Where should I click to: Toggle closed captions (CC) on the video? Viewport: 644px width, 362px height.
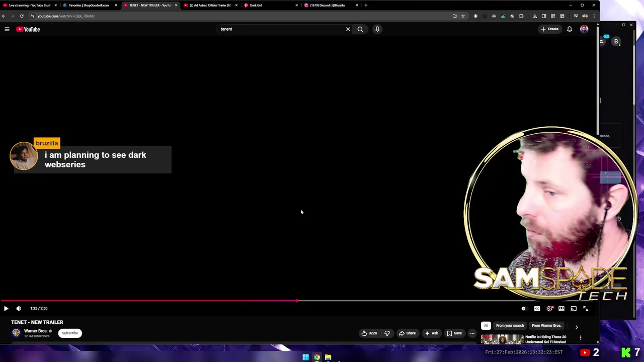pos(537,309)
